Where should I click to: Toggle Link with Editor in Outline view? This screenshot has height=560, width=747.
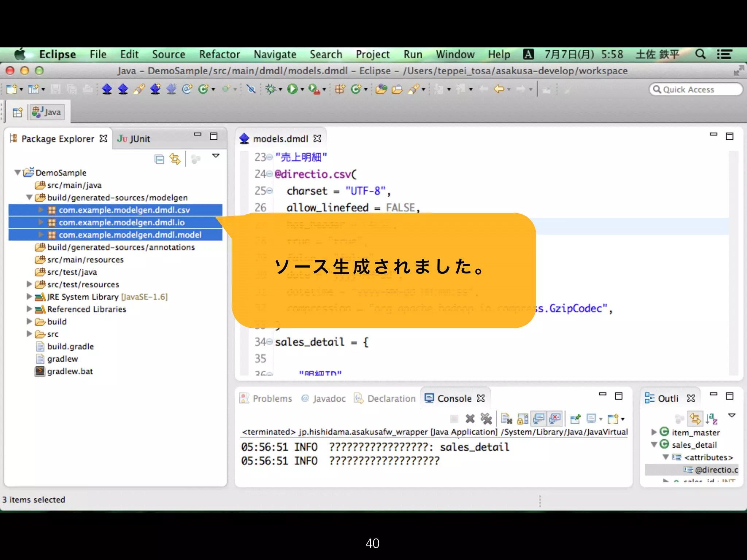tap(695, 419)
